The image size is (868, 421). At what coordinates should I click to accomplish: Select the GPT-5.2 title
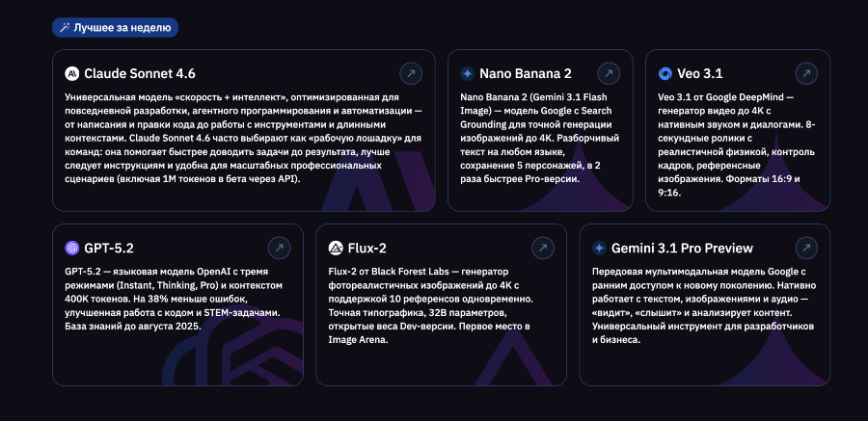click(x=109, y=248)
